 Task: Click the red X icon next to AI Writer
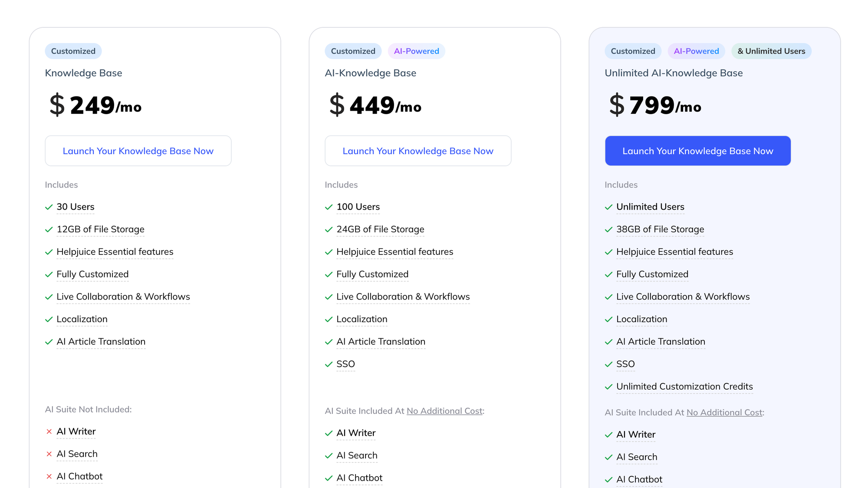[49, 431]
